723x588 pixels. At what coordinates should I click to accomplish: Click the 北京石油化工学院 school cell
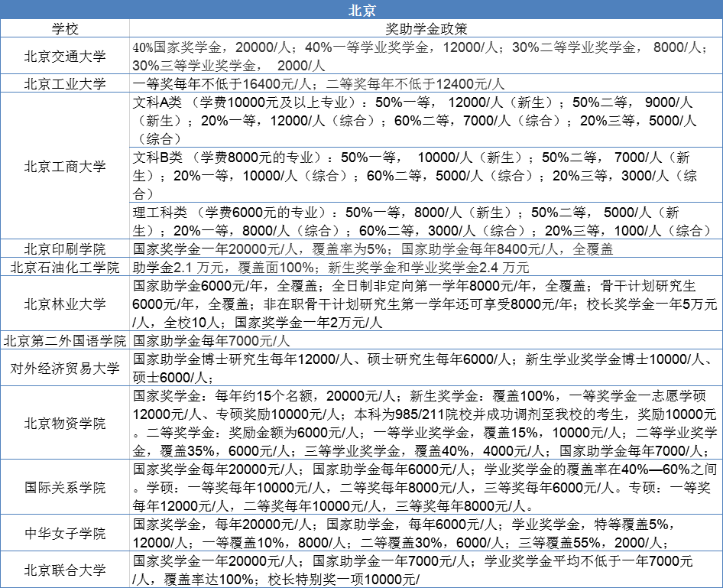pyautogui.click(x=64, y=267)
